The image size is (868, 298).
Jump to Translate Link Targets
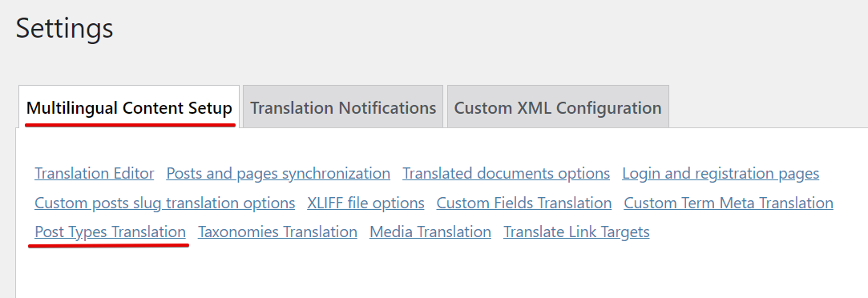point(576,232)
